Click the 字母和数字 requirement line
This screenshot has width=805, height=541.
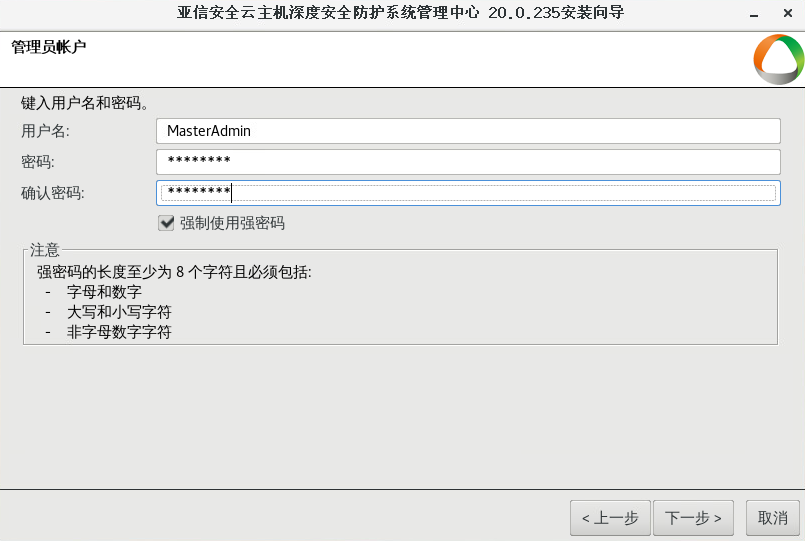(104, 292)
